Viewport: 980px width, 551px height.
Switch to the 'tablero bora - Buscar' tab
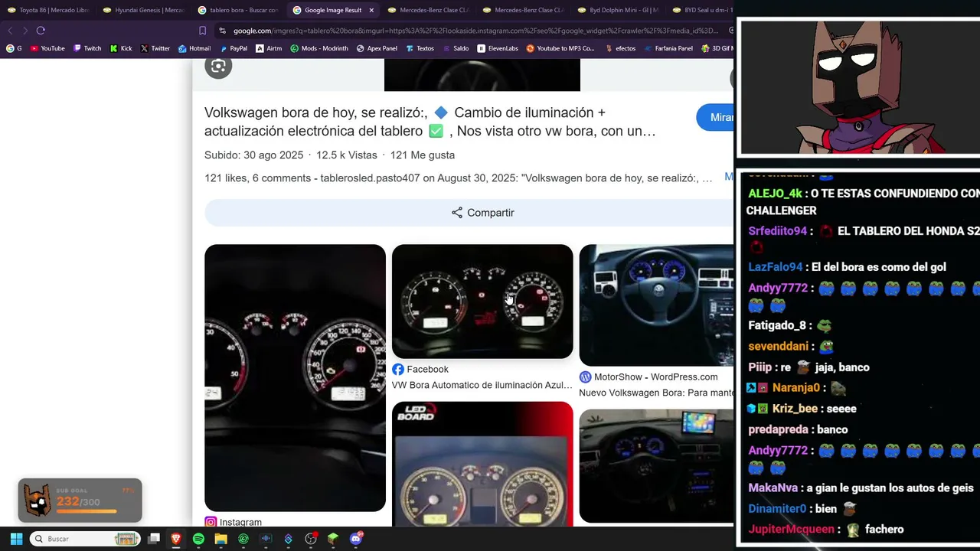pyautogui.click(x=237, y=10)
